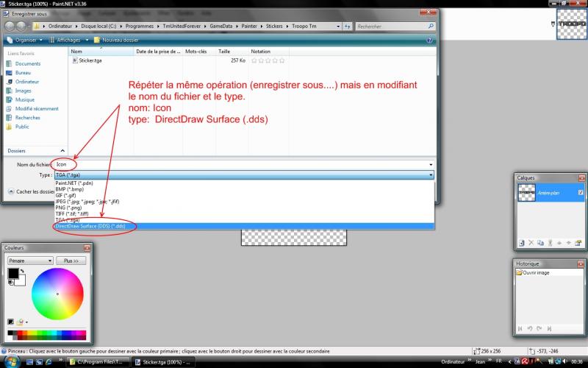
Task: Undo icon in Historique panel
Action: pos(530,328)
